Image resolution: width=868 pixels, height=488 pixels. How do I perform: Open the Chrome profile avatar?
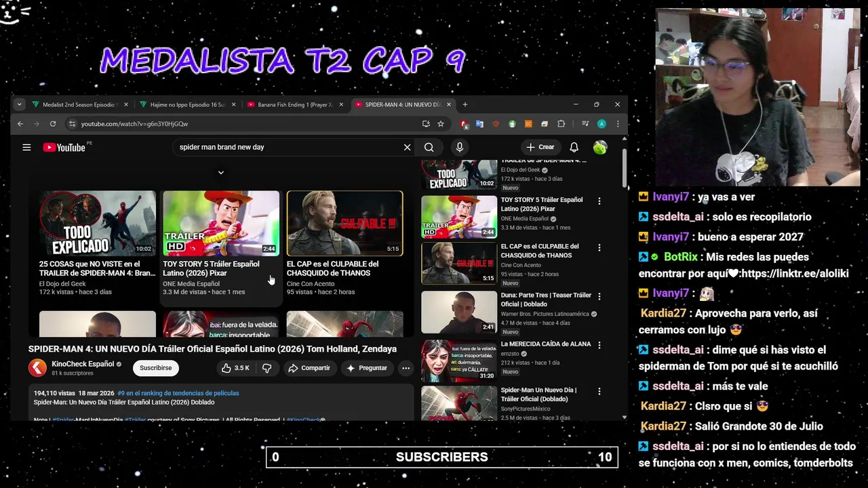(601, 124)
